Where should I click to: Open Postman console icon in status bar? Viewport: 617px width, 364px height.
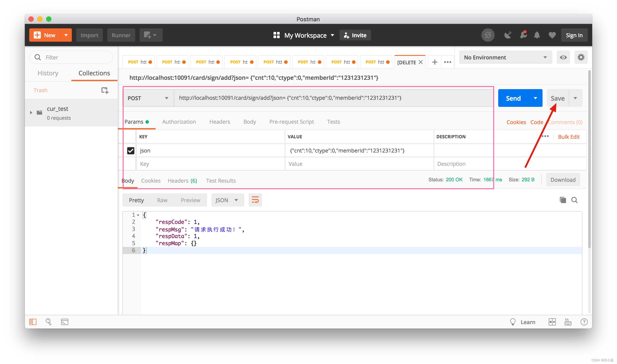(64, 322)
